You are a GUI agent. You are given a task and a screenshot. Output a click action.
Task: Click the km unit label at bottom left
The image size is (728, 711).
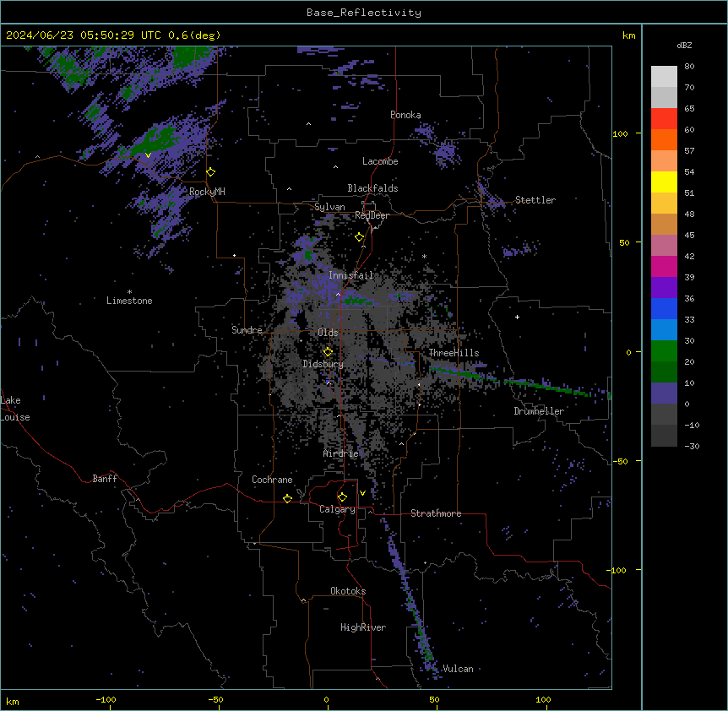(x=13, y=701)
